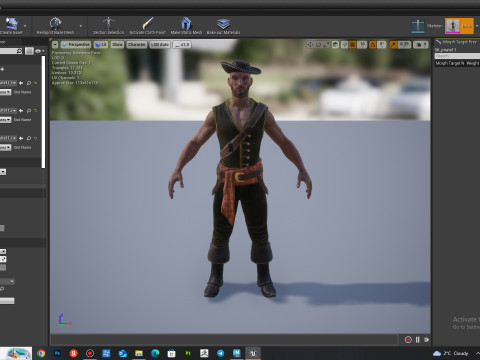Click the Cloudy weather indicator in the tray
This screenshot has height=360, width=480.
(x=451, y=353)
